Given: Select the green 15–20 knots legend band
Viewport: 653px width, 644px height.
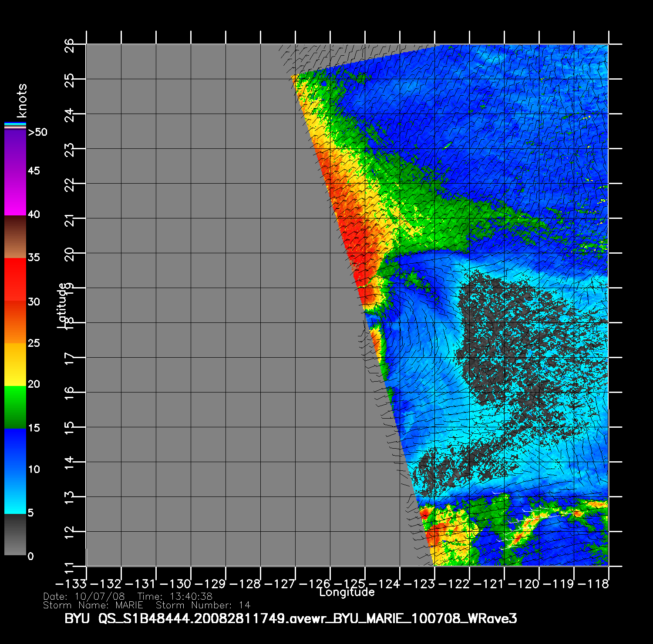Looking at the screenshot, I should (x=15, y=407).
